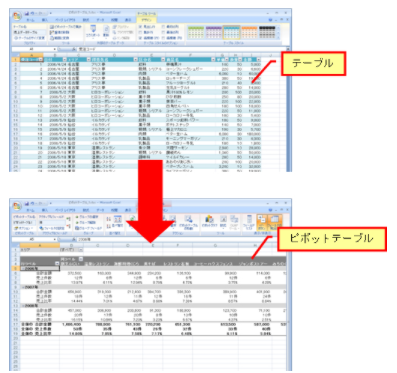
Task: Collapse the 2006年 group in pivot table
Action: click(23, 268)
